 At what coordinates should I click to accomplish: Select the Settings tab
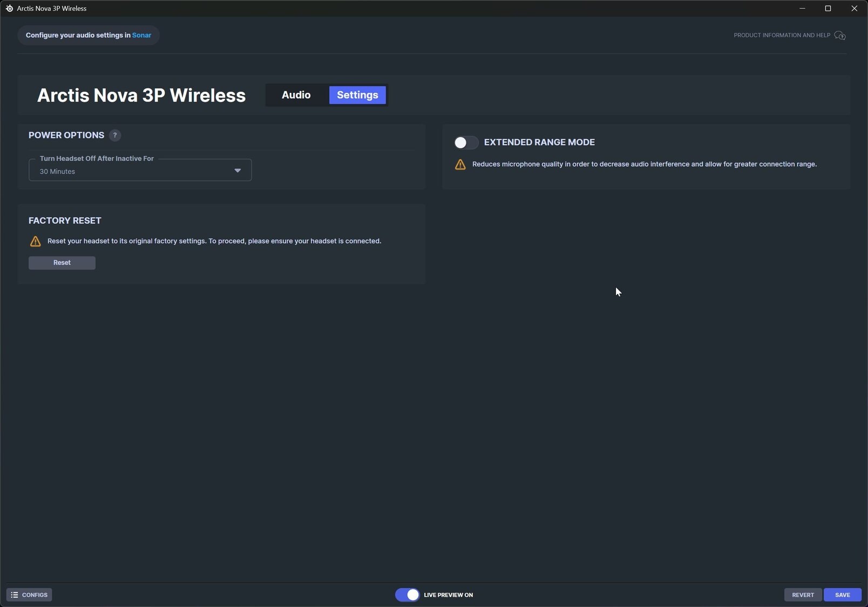pyautogui.click(x=357, y=95)
